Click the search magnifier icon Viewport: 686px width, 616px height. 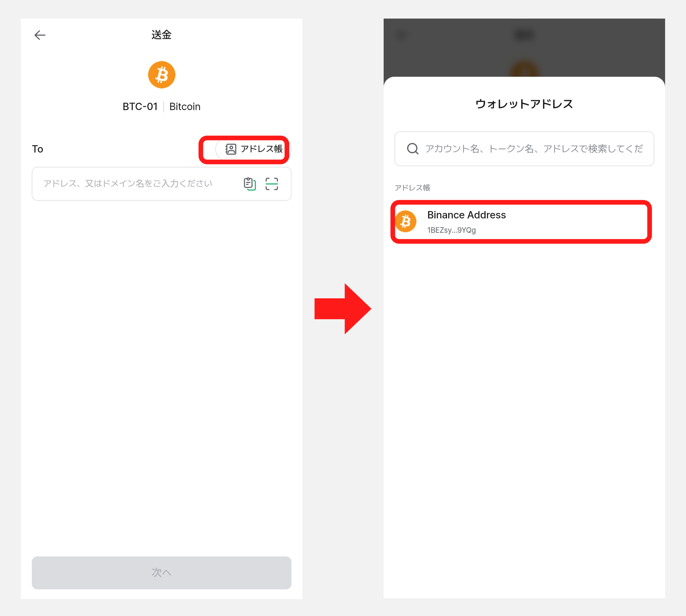pos(413,149)
